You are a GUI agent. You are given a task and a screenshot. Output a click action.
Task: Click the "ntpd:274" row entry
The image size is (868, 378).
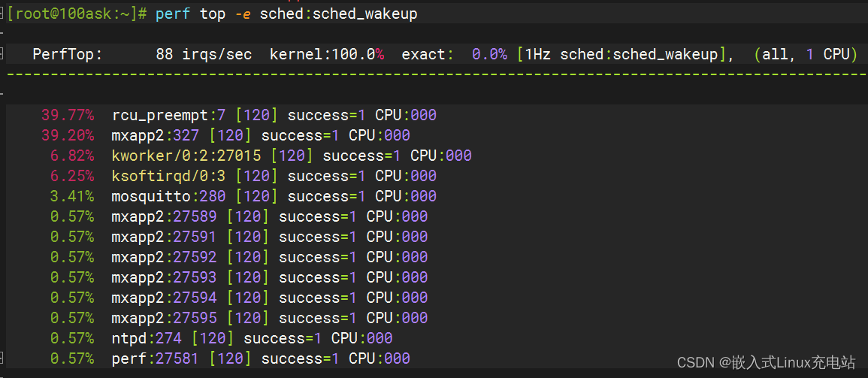click(x=147, y=337)
